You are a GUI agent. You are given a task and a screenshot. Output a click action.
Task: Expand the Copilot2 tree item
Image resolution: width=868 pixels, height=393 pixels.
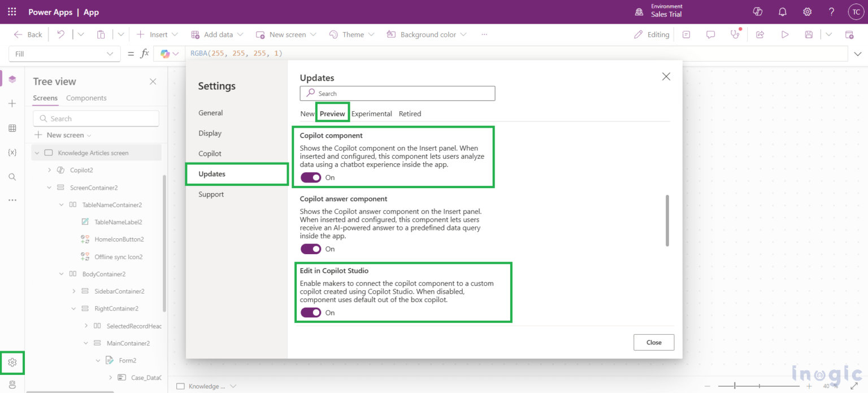click(50, 170)
